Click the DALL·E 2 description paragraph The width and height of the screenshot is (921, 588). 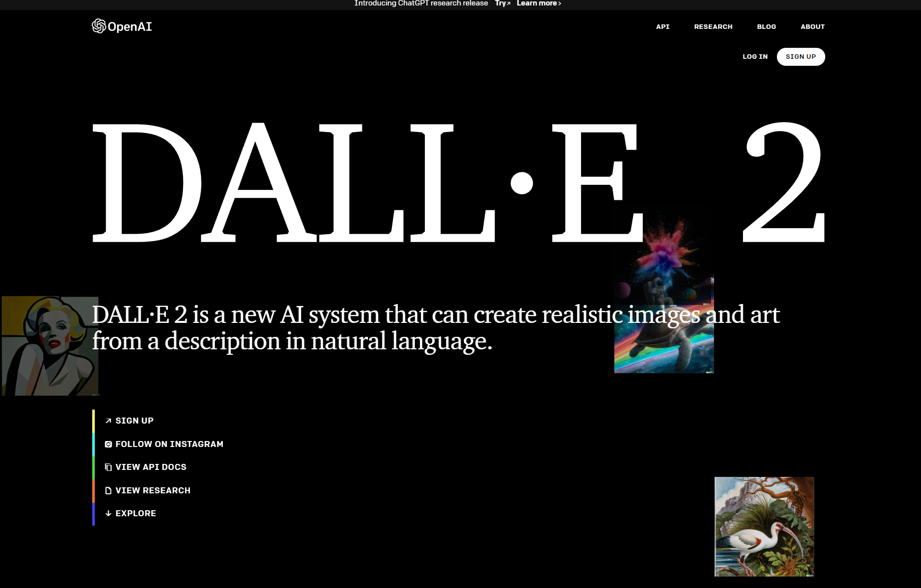pyautogui.click(x=436, y=328)
